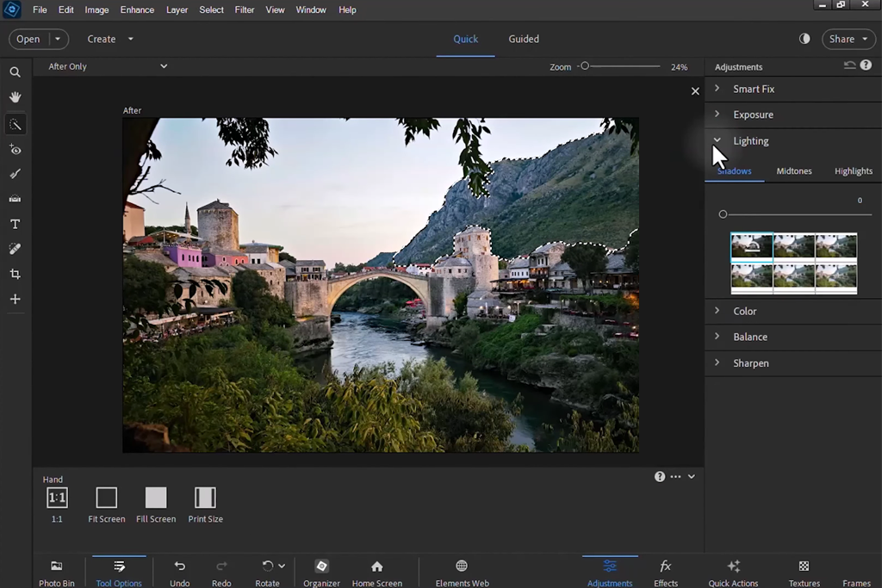This screenshot has height=588, width=882.
Task: Open the Open button dropdown arrow
Action: coord(58,39)
